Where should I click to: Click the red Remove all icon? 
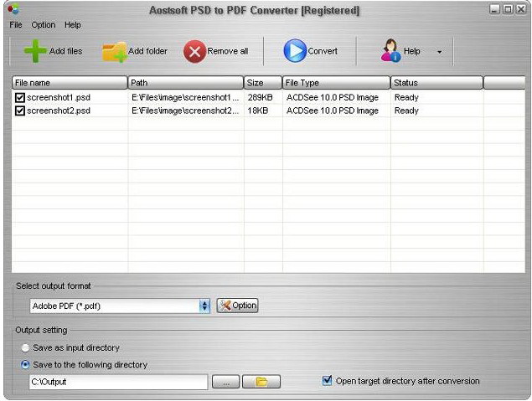[194, 52]
